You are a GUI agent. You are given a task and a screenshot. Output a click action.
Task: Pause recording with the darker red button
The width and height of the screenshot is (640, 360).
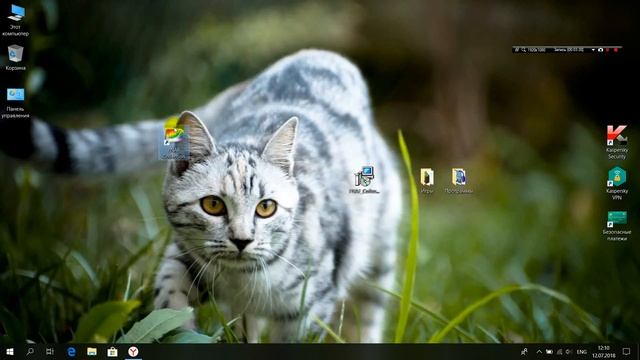click(x=607, y=50)
